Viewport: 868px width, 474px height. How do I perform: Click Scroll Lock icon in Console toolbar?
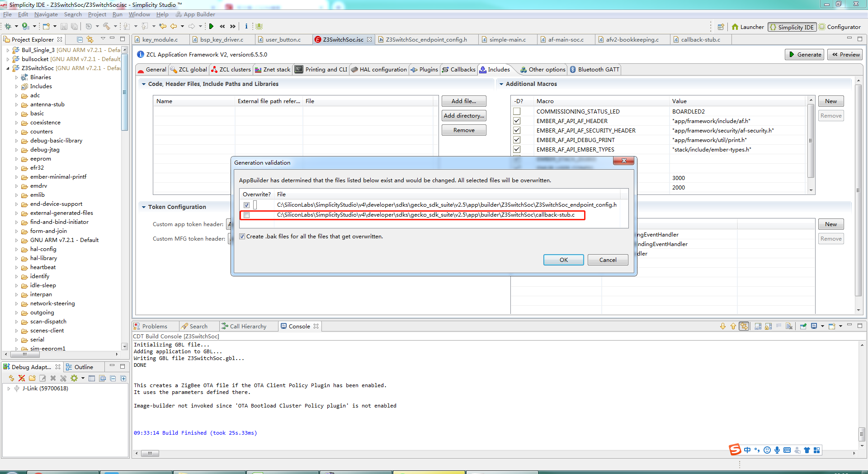coord(768,326)
